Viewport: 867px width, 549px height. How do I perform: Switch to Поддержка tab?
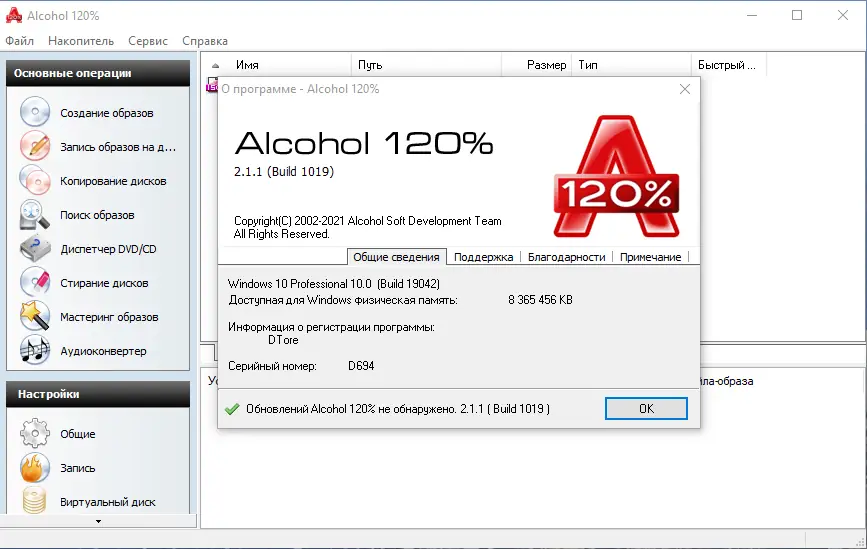(483, 257)
